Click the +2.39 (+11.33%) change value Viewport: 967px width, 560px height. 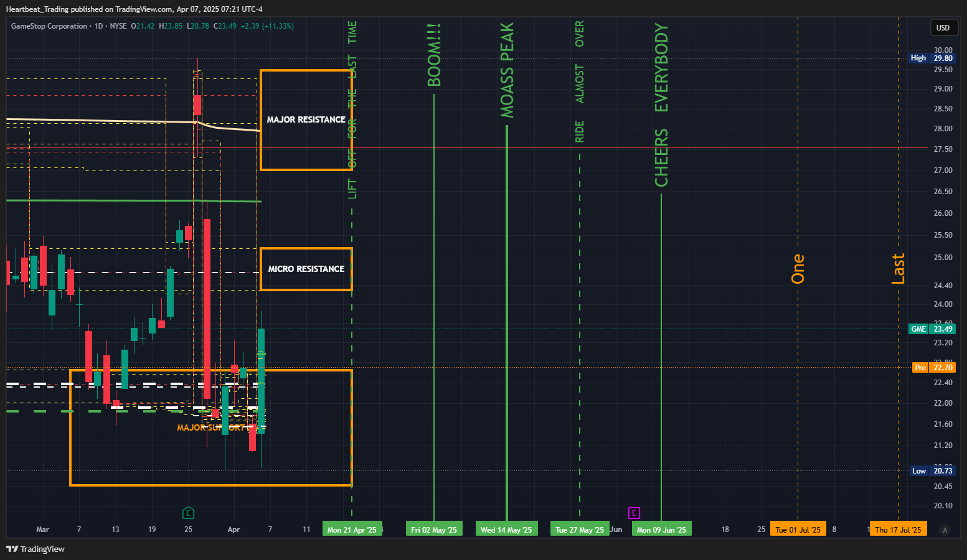267,26
